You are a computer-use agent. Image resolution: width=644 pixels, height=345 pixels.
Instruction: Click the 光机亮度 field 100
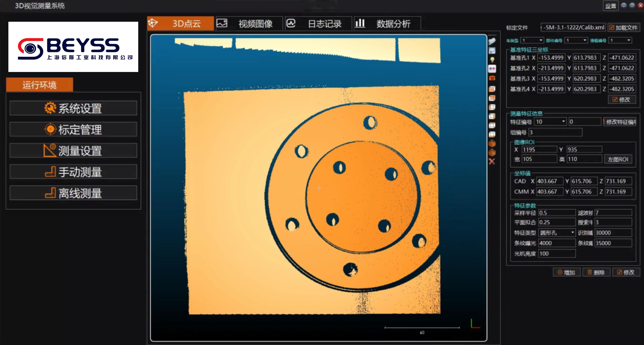(x=557, y=254)
